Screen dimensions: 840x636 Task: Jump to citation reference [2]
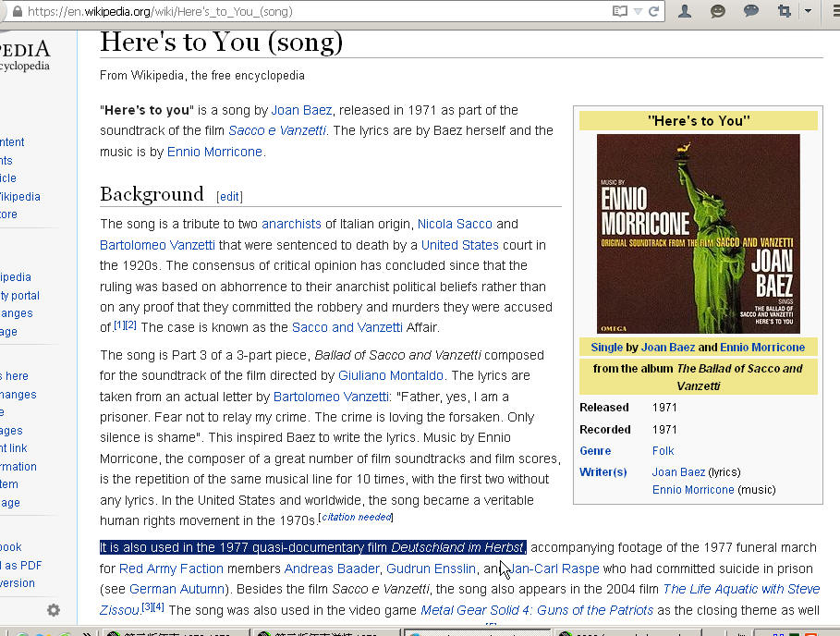tap(130, 324)
